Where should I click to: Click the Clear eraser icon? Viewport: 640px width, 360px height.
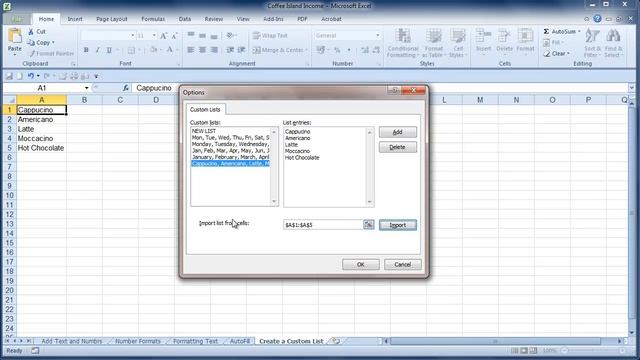547,53
